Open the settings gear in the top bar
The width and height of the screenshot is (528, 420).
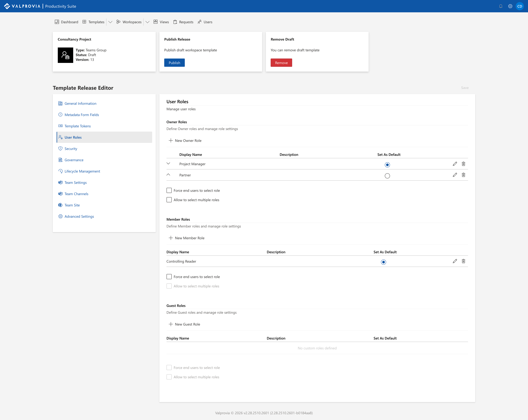[x=510, y=6]
